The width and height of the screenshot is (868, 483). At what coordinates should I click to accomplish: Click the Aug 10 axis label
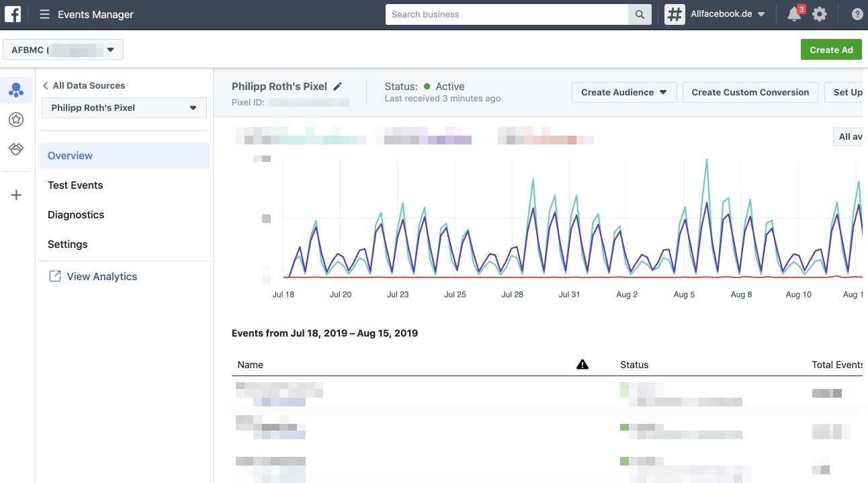799,294
